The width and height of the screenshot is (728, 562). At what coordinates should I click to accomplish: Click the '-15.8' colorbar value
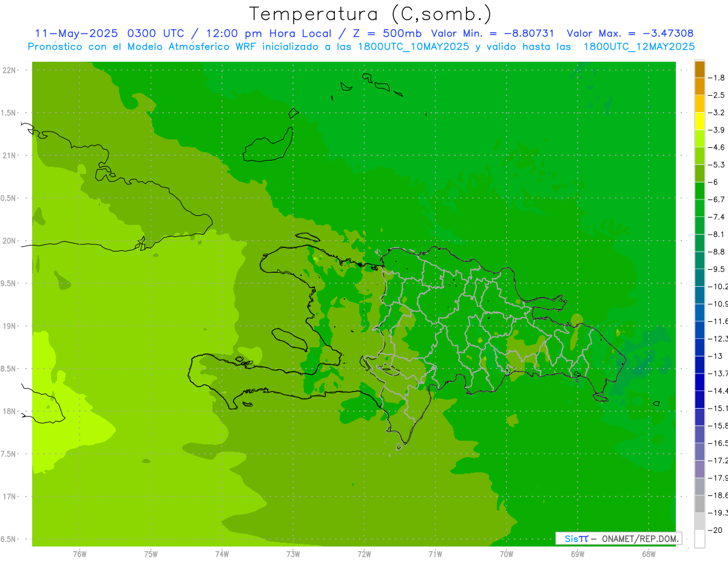click(x=720, y=426)
